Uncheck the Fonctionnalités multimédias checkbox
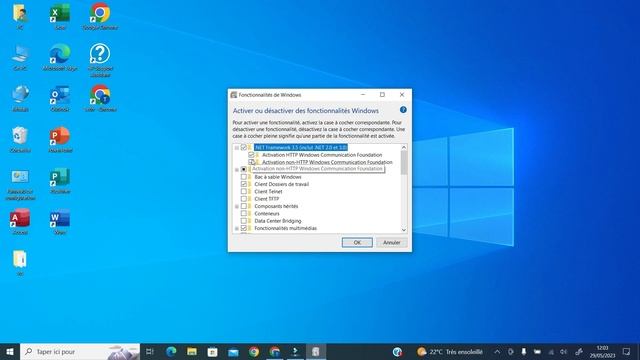 pyautogui.click(x=244, y=228)
